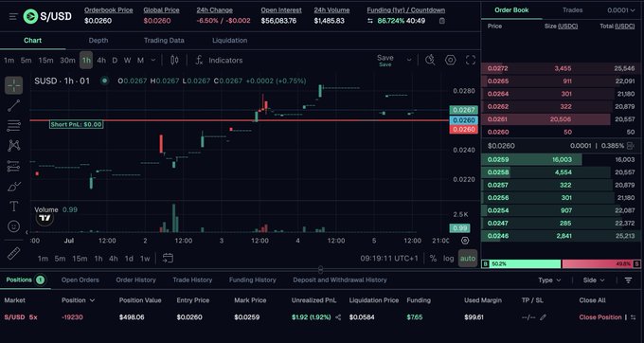Switch to the Trading Data tab

pyautogui.click(x=164, y=40)
